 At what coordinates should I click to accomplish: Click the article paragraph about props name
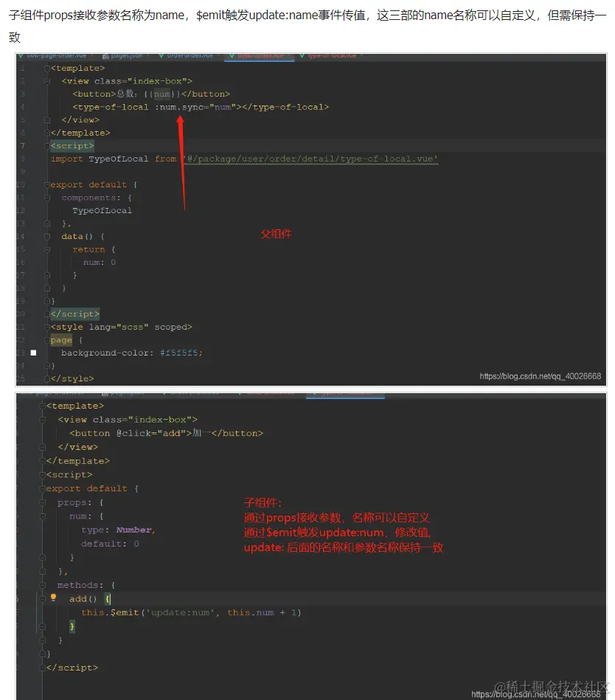307,26
